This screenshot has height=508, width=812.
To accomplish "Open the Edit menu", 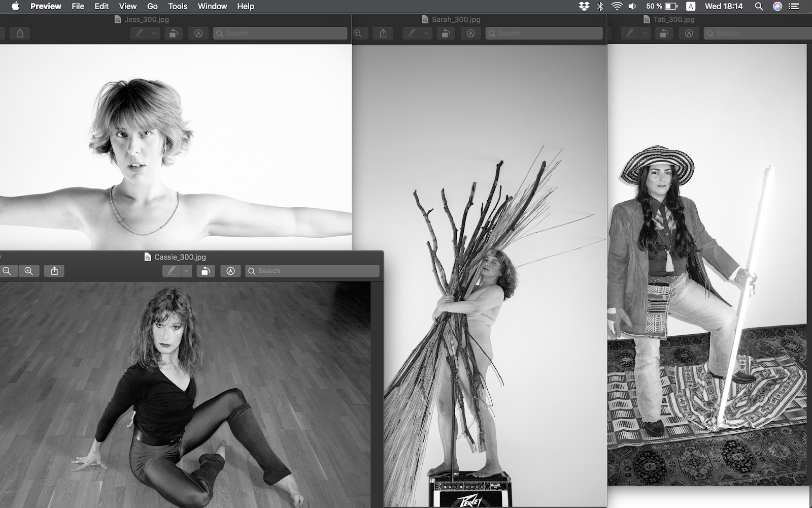I will click(101, 6).
